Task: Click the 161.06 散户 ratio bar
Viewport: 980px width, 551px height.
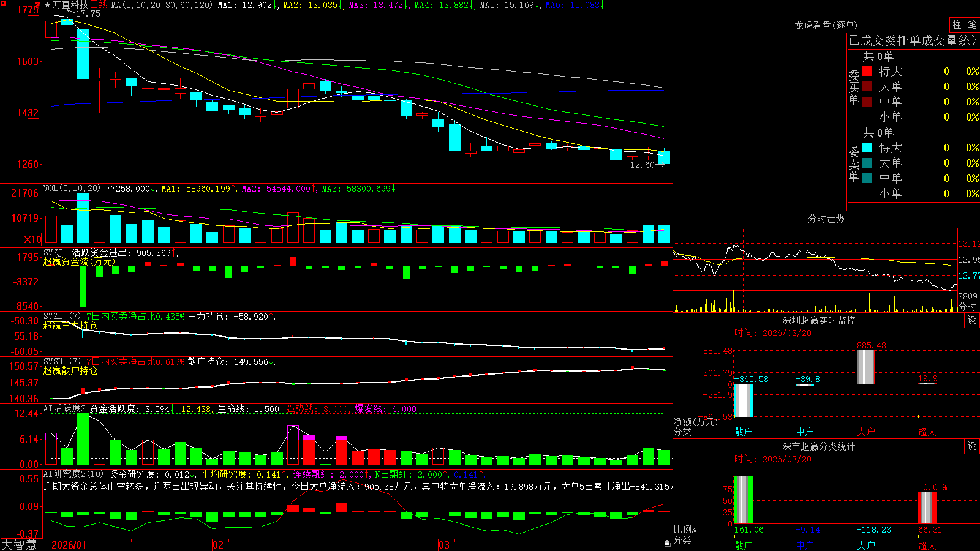Action: coord(744,500)
